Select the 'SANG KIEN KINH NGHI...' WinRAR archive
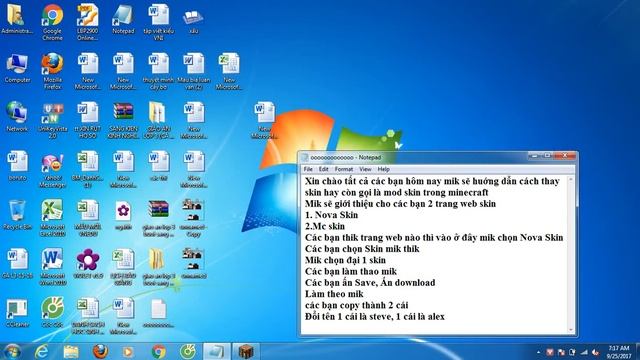Screen dimensions: 640x360 point(123,120)
